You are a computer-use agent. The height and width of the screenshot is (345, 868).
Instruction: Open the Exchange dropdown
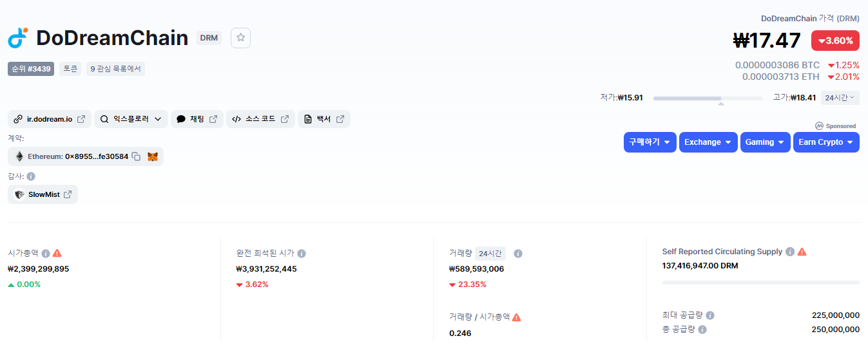pos(708,142)
